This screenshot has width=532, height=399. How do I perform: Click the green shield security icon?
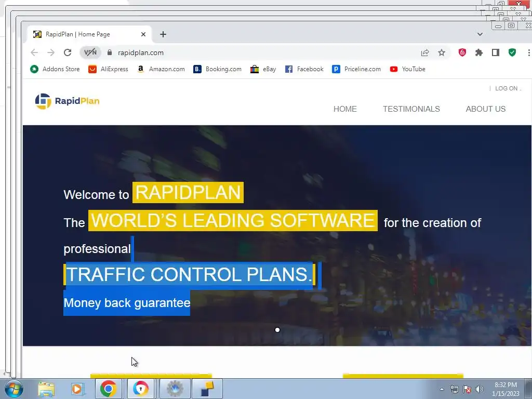tap(512, 52)
